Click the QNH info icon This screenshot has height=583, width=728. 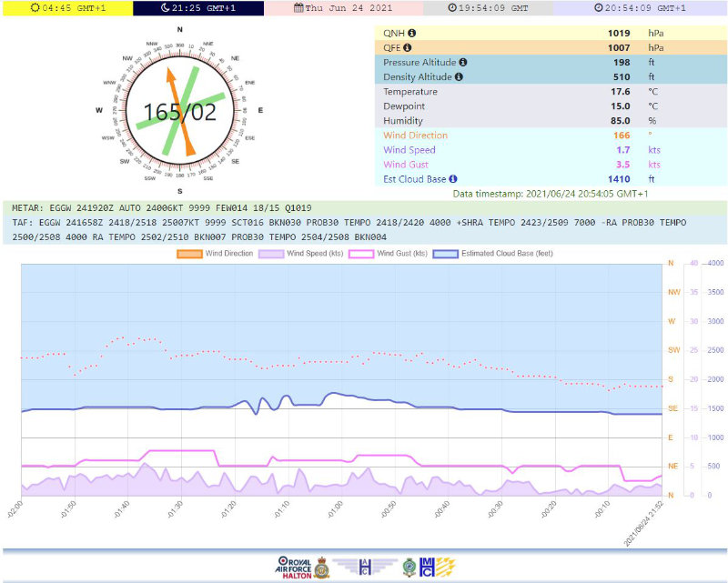point(412,33)
